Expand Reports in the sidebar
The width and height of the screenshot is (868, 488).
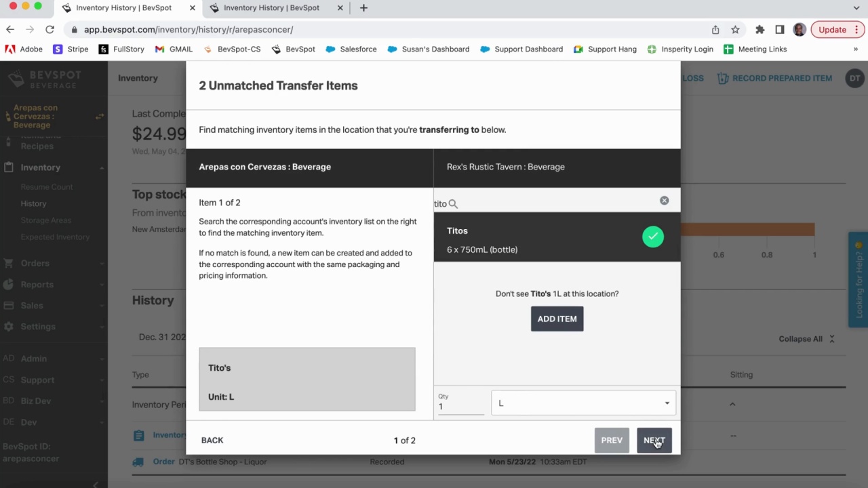click(x=54, y=285)
